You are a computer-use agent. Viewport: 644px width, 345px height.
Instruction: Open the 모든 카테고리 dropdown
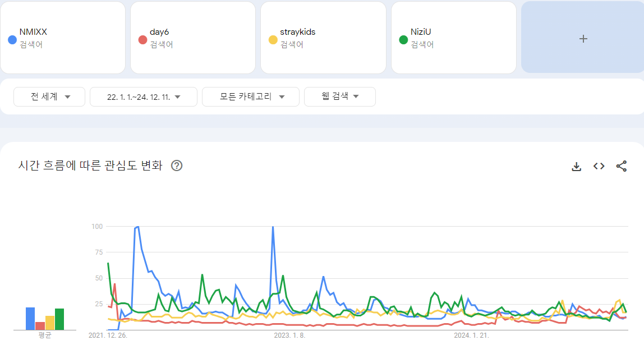point(251,97)
